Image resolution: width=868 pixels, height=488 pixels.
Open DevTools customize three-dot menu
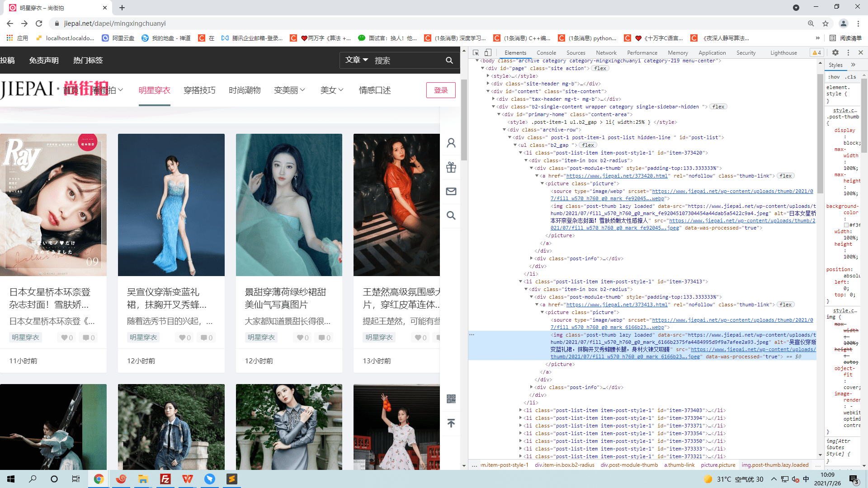848,53
